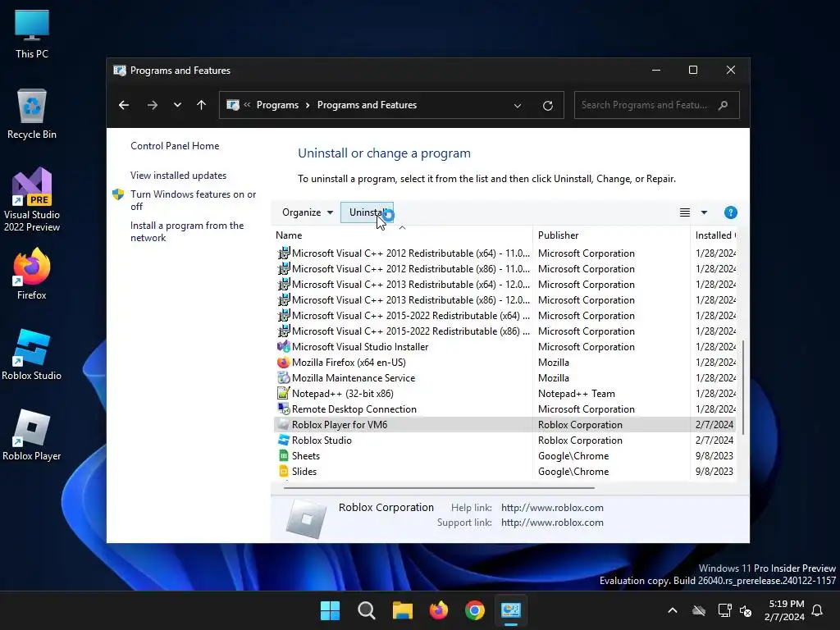Sort by the Name column header
Screen dimensions: 840x630
click(402, 235)
